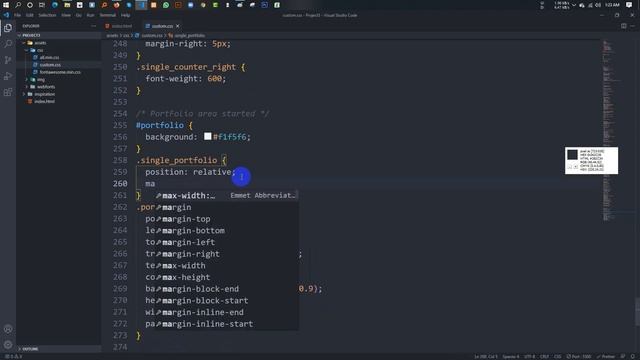
Task: Open the Help menu
Action: (x=125, y=15)
